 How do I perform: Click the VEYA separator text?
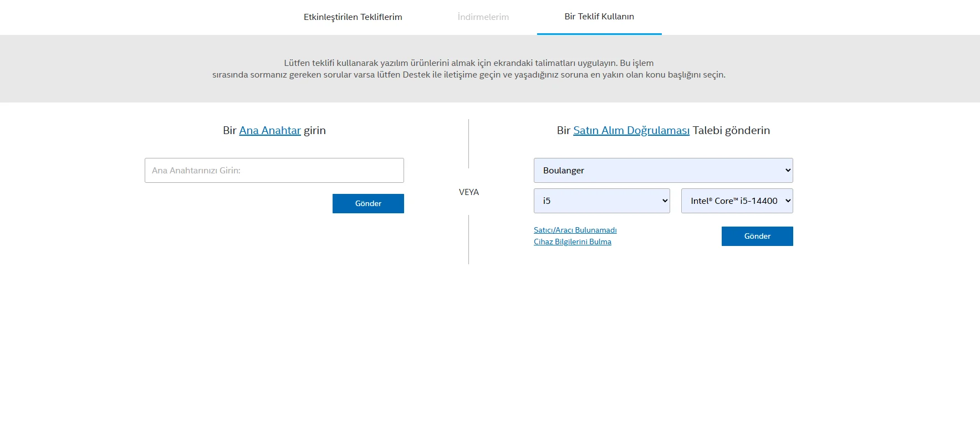coord(469,192)
